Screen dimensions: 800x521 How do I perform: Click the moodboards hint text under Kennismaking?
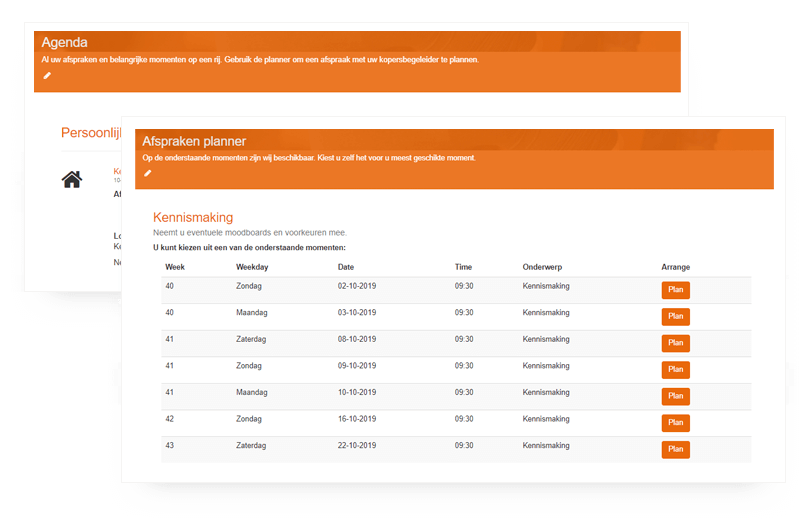(249, 233)
